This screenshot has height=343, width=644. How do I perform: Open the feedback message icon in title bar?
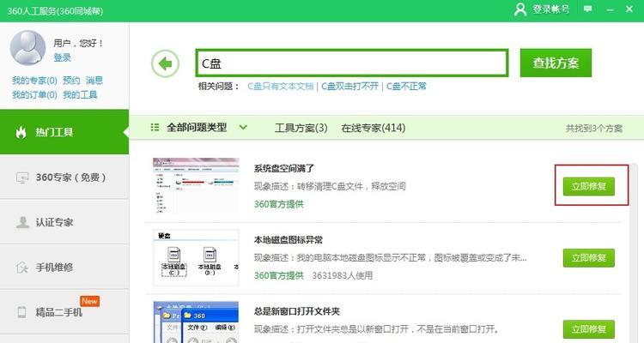(587, 9)
